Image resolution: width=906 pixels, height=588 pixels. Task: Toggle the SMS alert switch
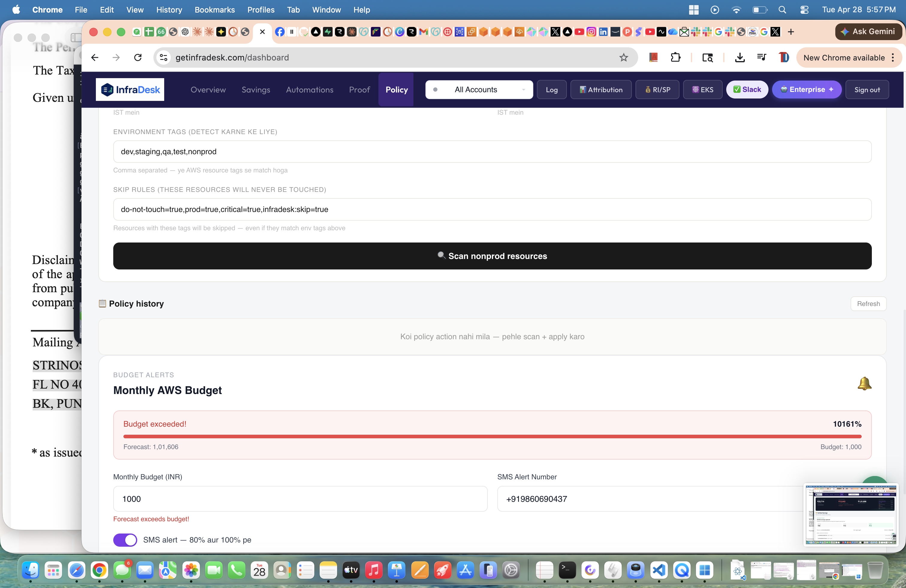point(125,540)
